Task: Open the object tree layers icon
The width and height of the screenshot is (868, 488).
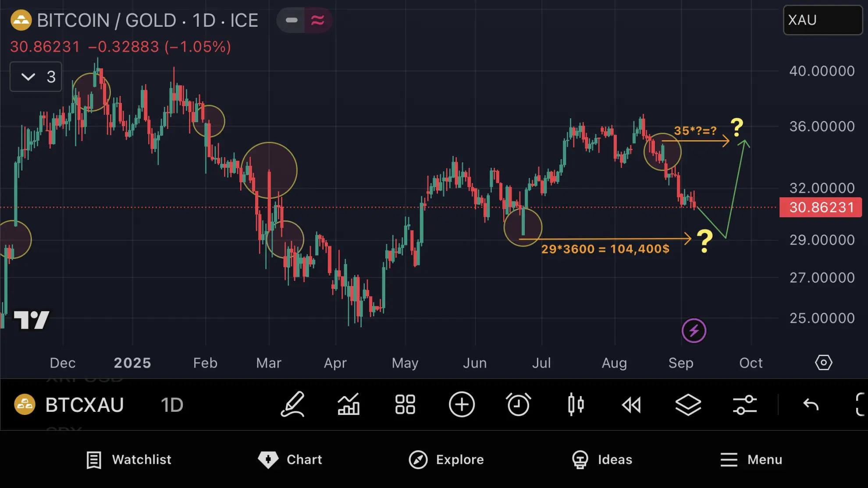Action: coord(688,404)
